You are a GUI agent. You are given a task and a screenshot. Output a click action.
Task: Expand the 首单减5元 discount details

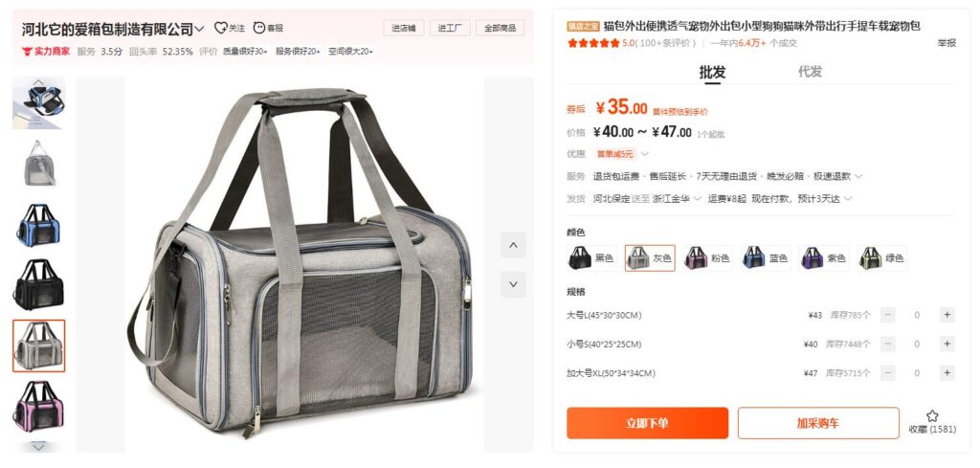(x=645, y=154)
